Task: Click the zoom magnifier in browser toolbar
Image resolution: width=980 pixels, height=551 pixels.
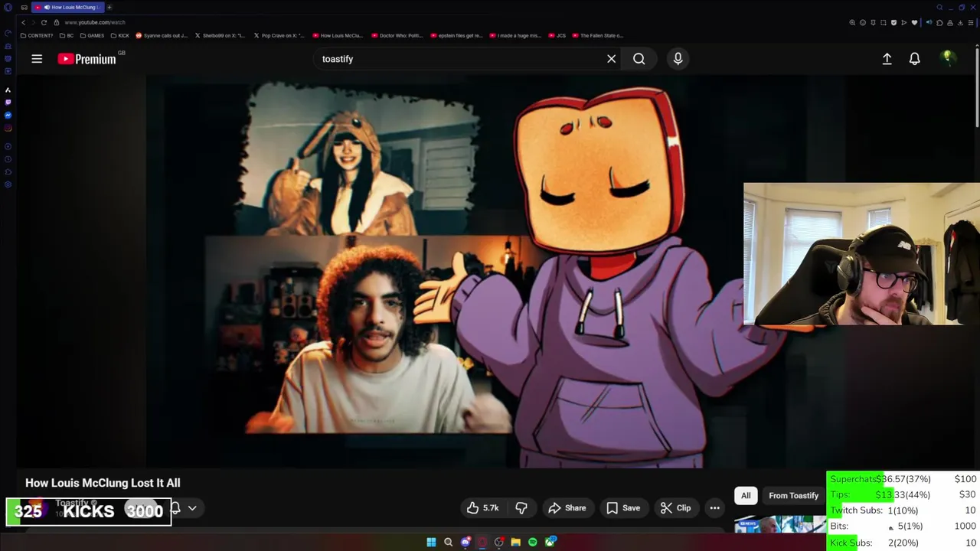Action: pos(852,22)
